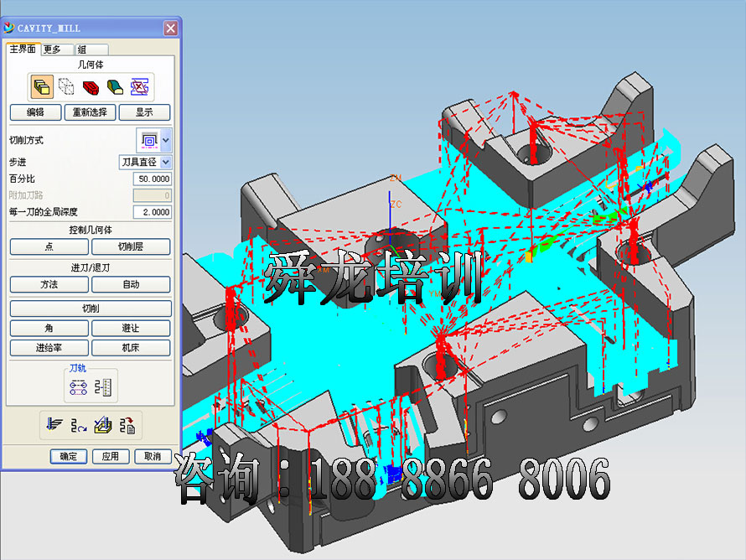Image resolution: width=746 pixels, height=560 pixels.
Task: Click the 应用 apply button
Action: [111, 456]
